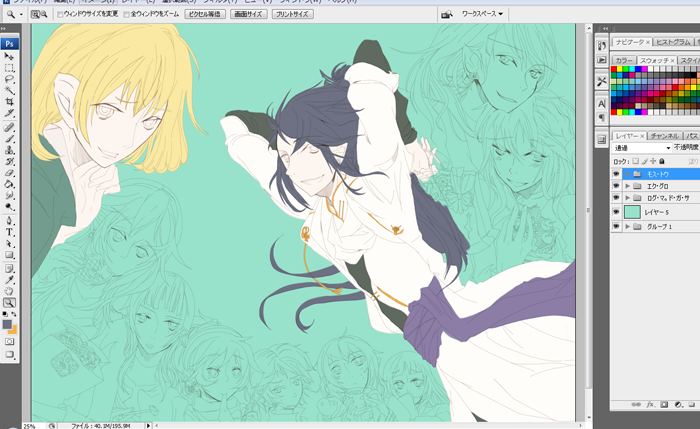Viewport: 700px width, 429px height.
Task: Select the Type tool
Action: tap(9, 232)
